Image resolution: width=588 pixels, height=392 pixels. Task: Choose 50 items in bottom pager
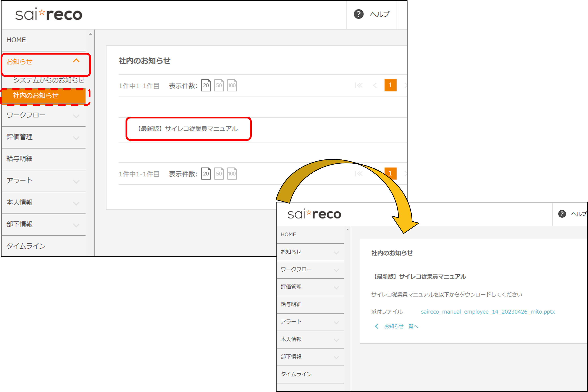click(219, 173)
